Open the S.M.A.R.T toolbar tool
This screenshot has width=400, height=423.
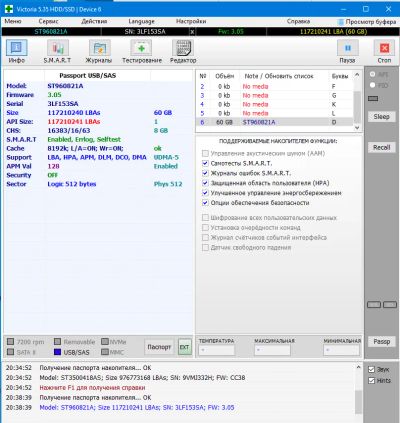pos(57,49)
